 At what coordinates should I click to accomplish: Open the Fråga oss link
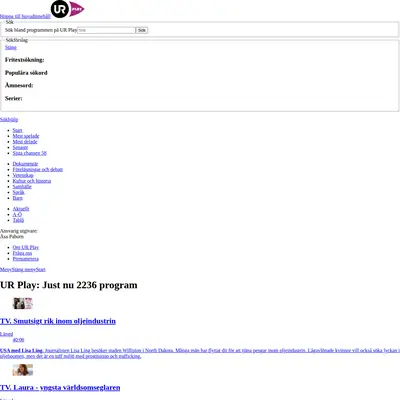click(22, 253)
